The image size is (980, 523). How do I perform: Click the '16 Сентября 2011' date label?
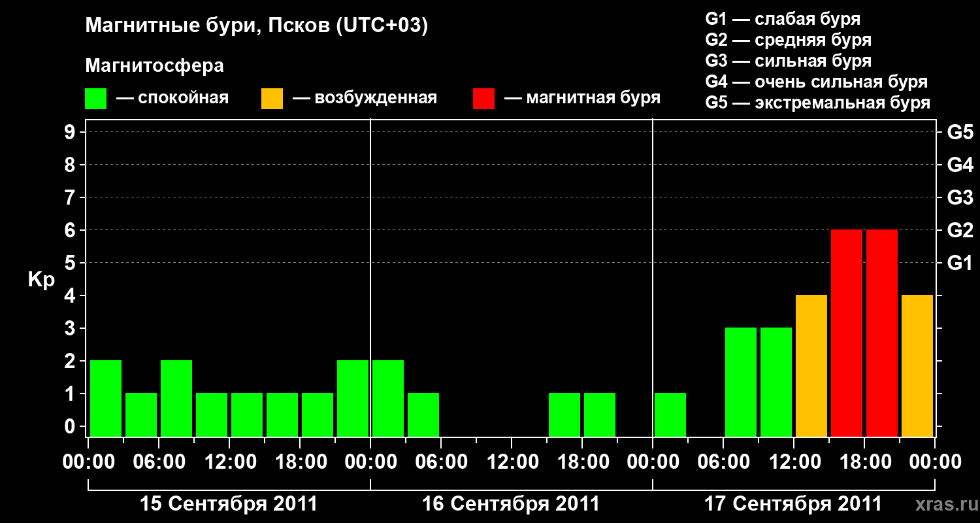511,503
